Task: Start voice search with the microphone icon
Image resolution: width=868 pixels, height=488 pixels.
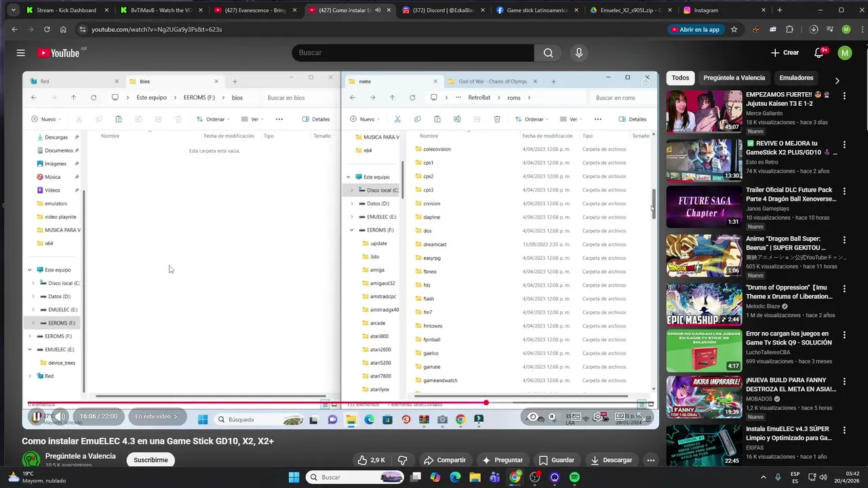Action: coord(578,53)
